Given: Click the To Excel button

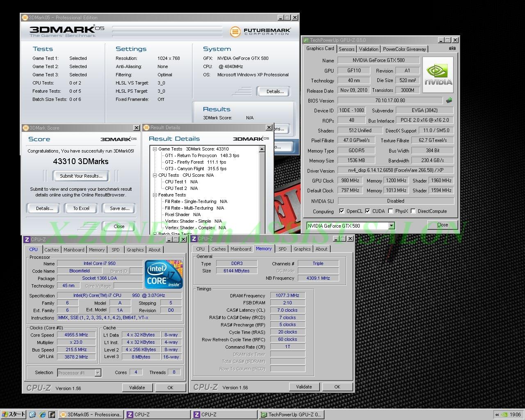Looking at the screenshot, I should 81,208.
